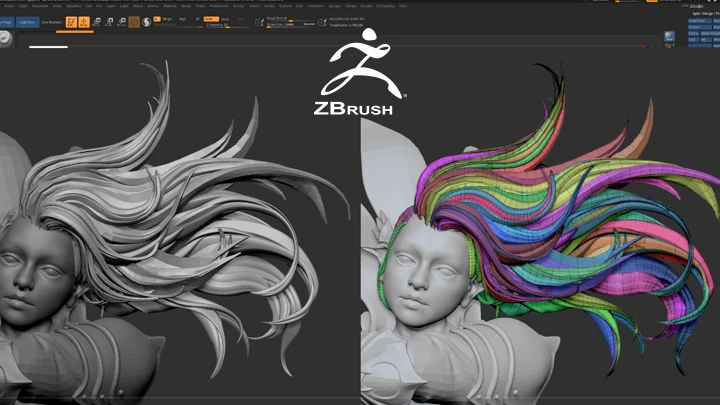Open the Transform menu
The image size is (720, 405).
click(x=315, y=6)
